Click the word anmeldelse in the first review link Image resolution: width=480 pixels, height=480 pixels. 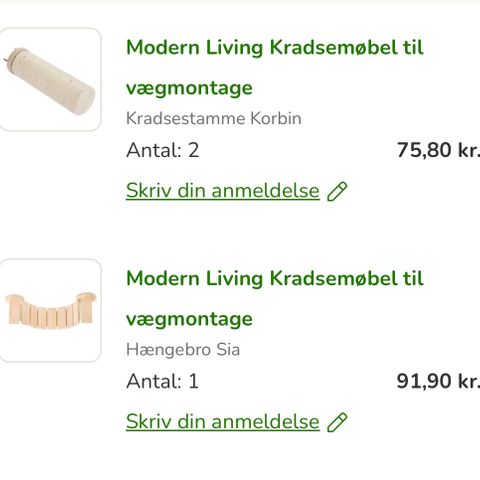click(265, 191)
